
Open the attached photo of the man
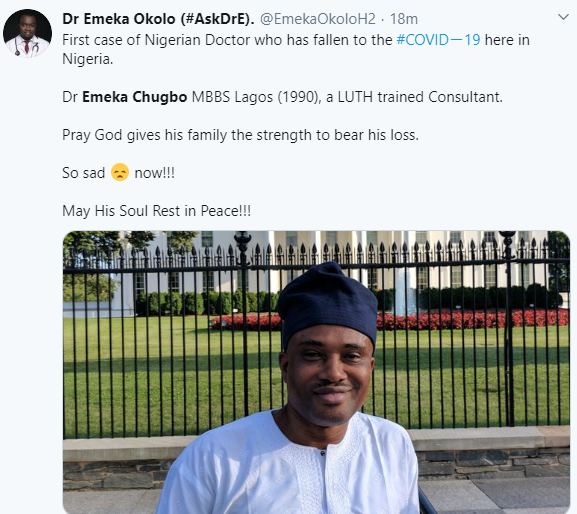pos(316,372)
